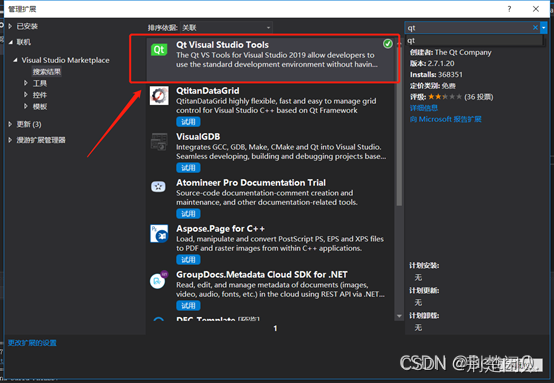Open the 详细信息 link
Image resolution: width=554 pixels, height=383 pixels.
pyautogui.click(x=424, y=108)
